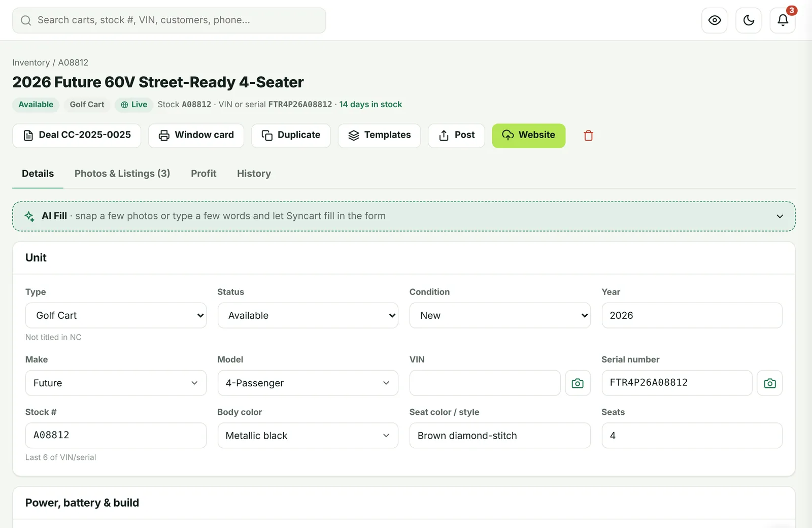This screenshot has width=812, height=528.
Task: Go to Inventory breadcrumb link
Action: [x=31, y=62]
